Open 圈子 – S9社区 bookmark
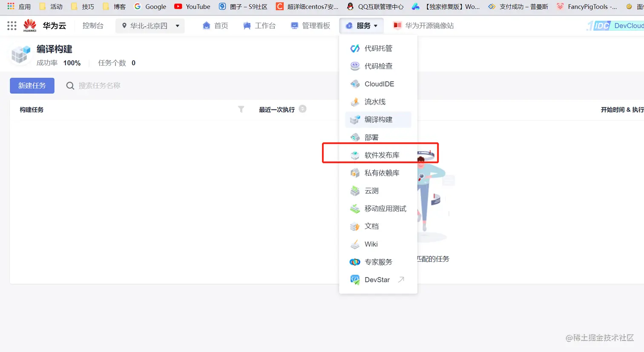The image size is (644, 352). tap(243, 6)
